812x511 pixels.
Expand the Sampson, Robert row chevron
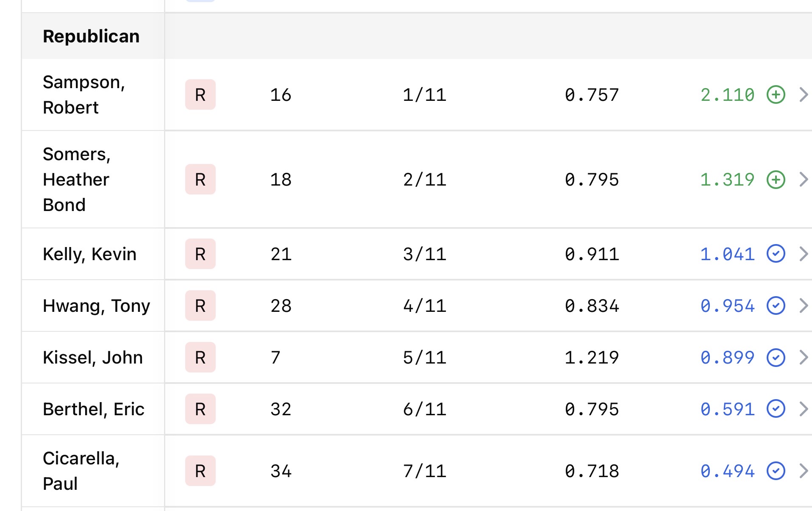click(x=803, y=94)
